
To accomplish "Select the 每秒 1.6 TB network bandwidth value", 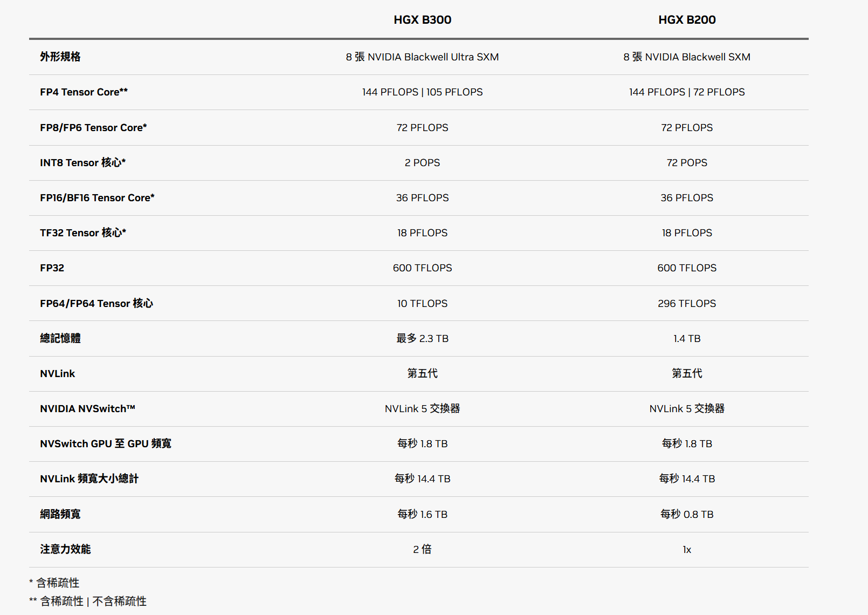I will pyautogui.click(x=422, y=515).
